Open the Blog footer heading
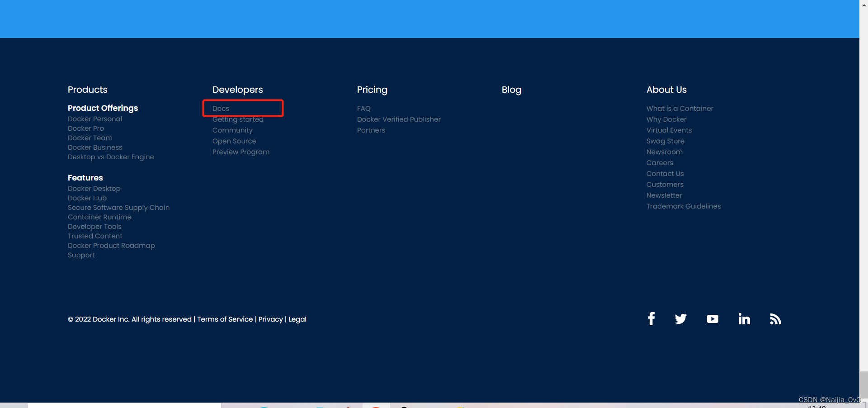868x408 pixels. 511,90
